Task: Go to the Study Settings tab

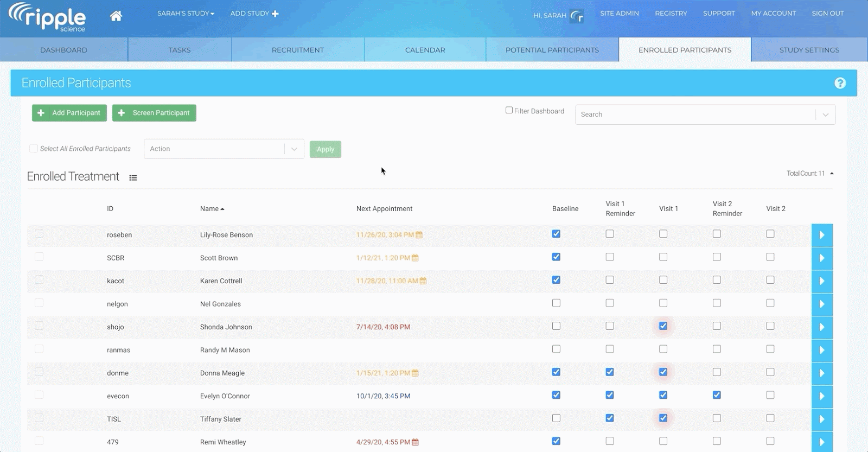Action: pos(809,50)
